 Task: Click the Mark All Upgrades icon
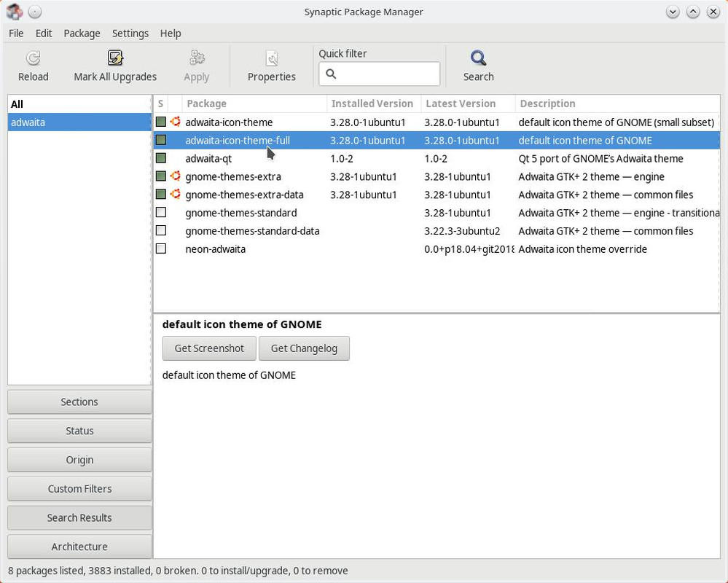pyautogui.click(x=115, y=58)
